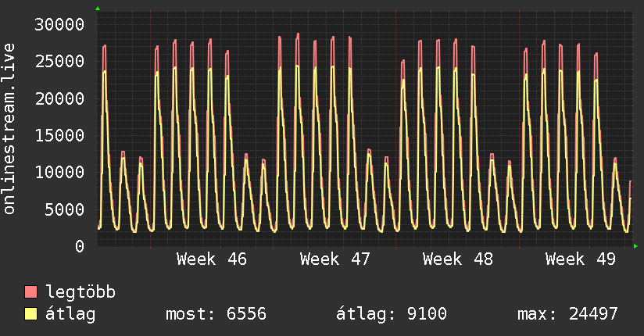Click the 20000 y-axis value
644x336 pixels.
pyautogui.click(x=60, y=98)
